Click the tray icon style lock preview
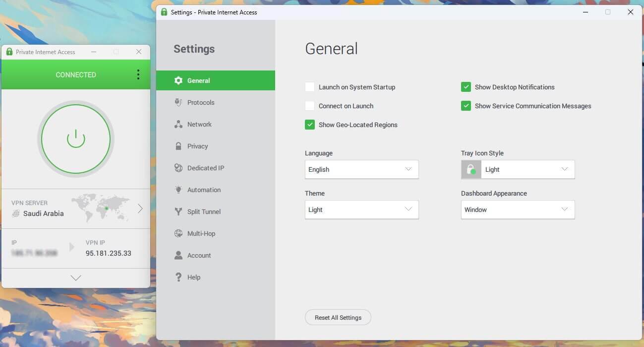 471,169
